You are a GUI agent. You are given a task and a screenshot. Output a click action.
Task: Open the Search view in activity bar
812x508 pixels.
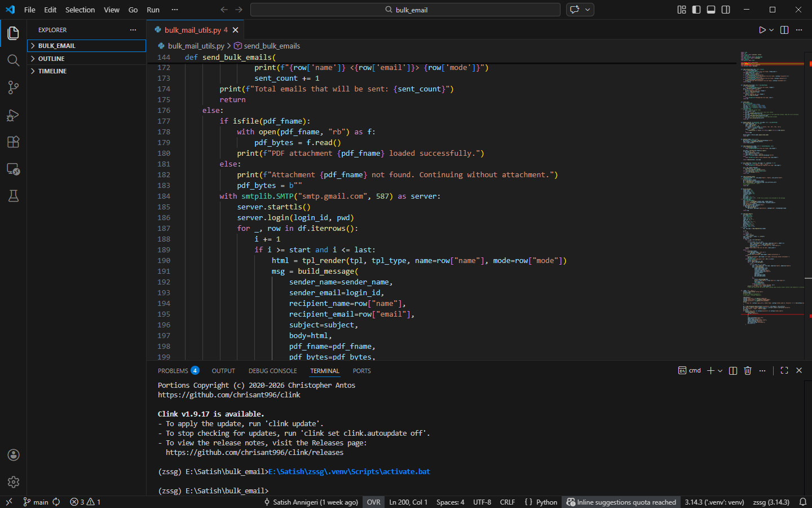tap(14, 60)
